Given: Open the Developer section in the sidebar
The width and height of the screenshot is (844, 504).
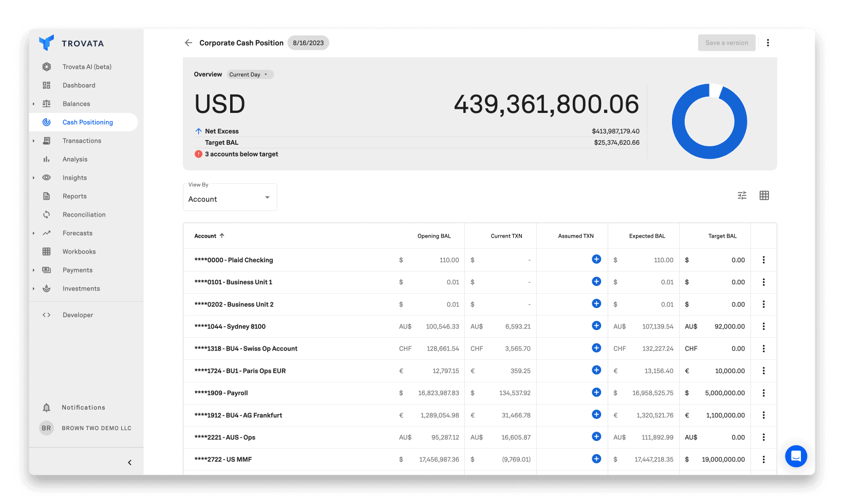Looking at the screenshot, I should (47, 315).
